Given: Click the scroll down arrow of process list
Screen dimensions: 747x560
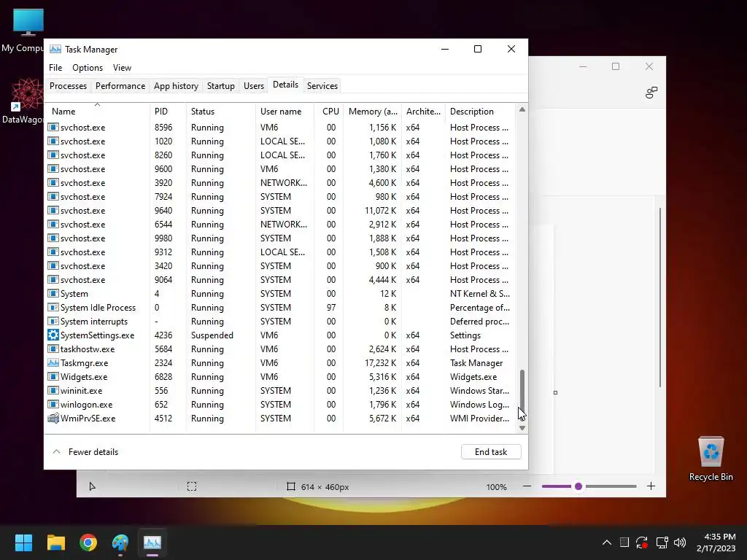Looking at the screenshot, I should point(522,427).
